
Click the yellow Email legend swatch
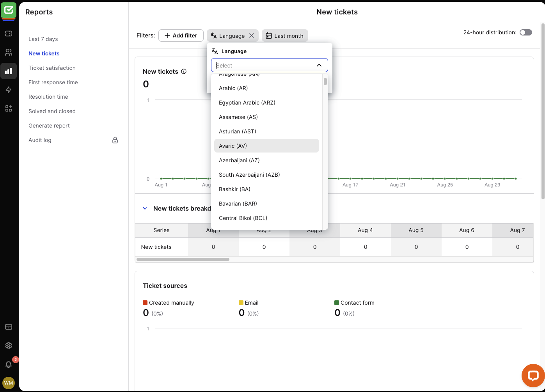(241, 303)
